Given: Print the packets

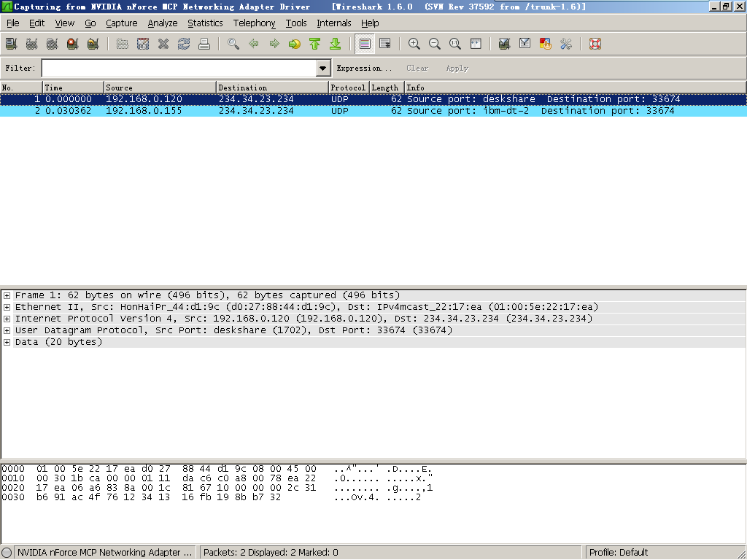Looking at the screenshot, I should pos(204,44).
